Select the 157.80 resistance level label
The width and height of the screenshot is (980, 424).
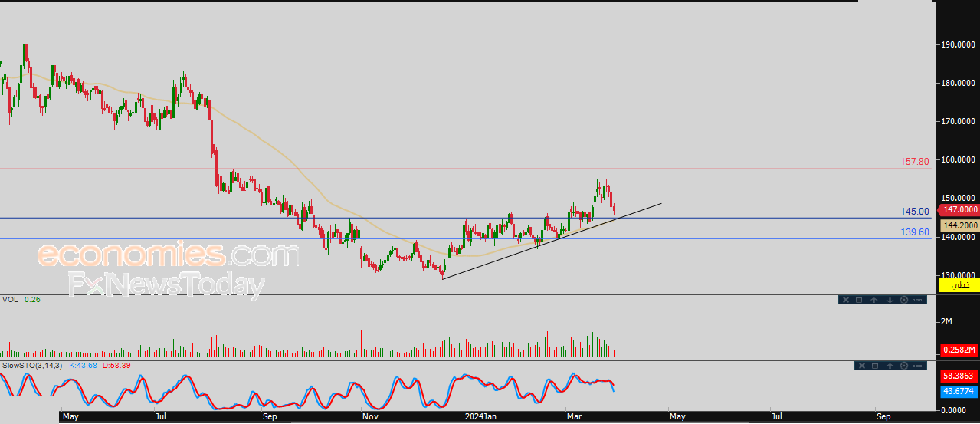coord(915,162)
